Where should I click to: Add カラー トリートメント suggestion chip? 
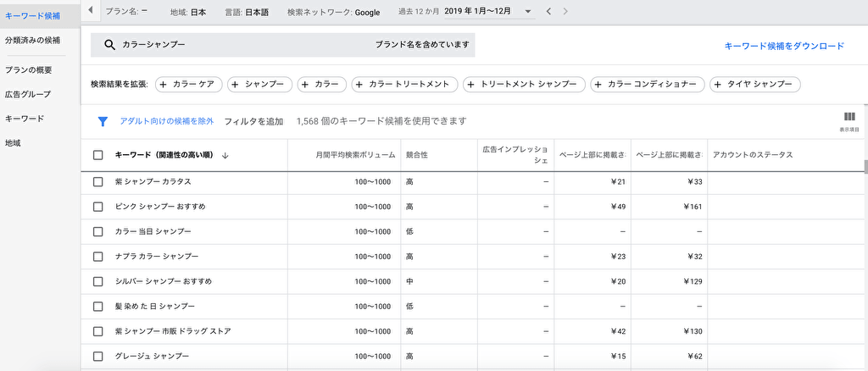point(404,85)
